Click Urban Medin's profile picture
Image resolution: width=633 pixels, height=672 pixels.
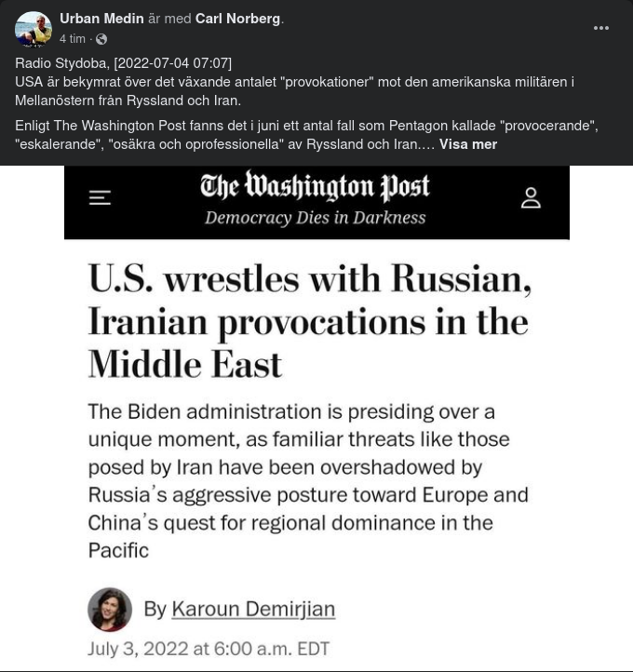click(34, 29)
